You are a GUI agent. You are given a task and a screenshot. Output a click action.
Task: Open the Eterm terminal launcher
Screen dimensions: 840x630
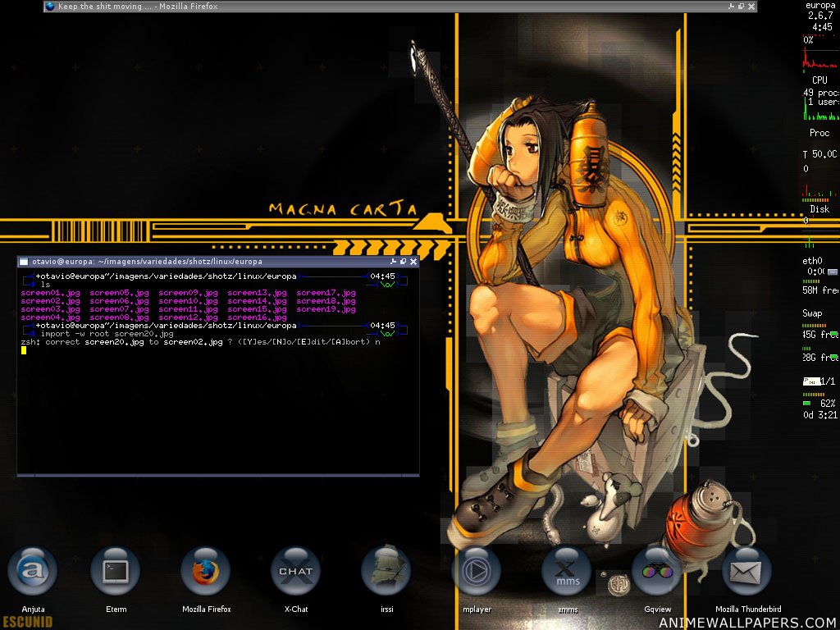click(116, 571)
